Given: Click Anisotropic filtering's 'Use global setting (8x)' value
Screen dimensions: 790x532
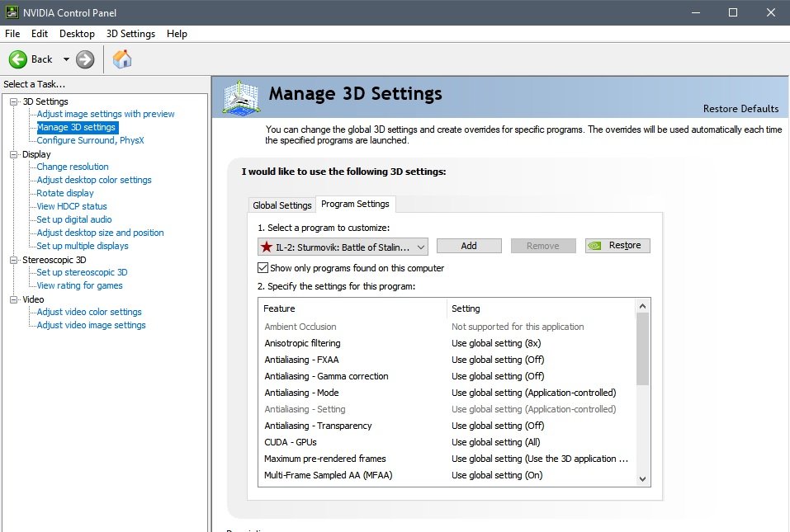Looking at the screenshot, I should click(496, 343).
